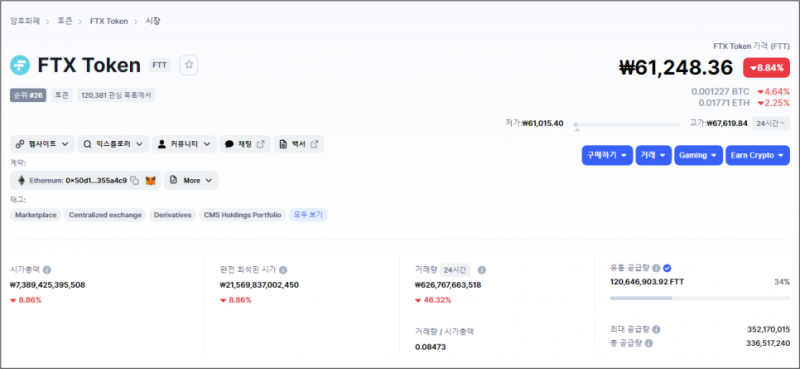
Task: Click the FTT ticker badge
Action: 160,65
